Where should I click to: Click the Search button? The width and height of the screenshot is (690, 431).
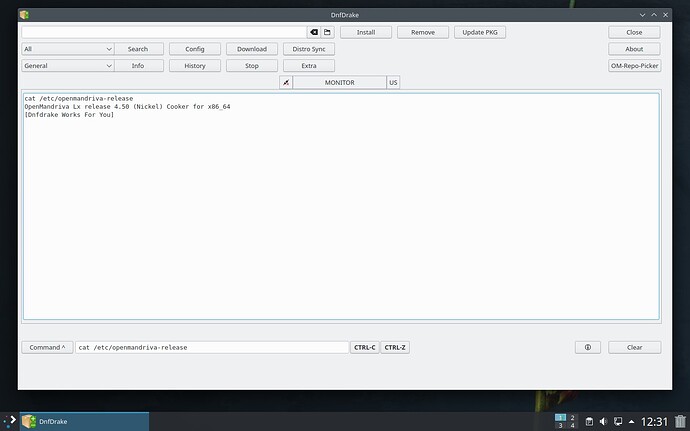138,49
